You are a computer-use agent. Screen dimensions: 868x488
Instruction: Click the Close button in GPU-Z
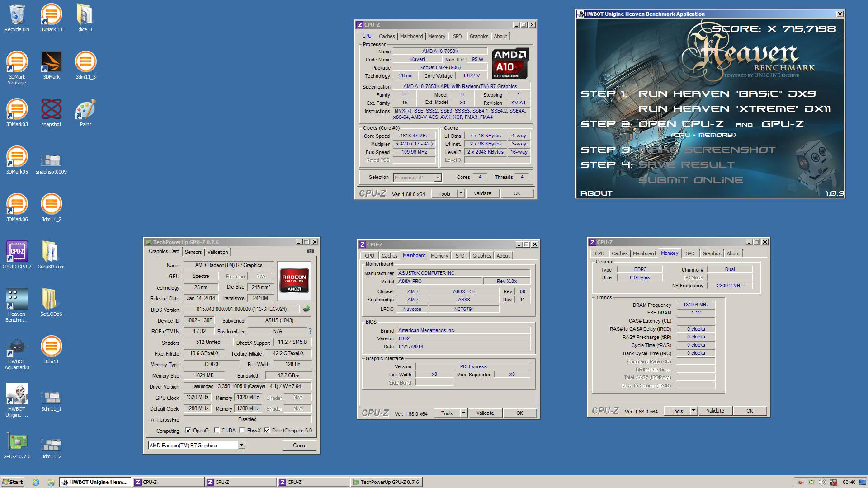pos(298,446)
